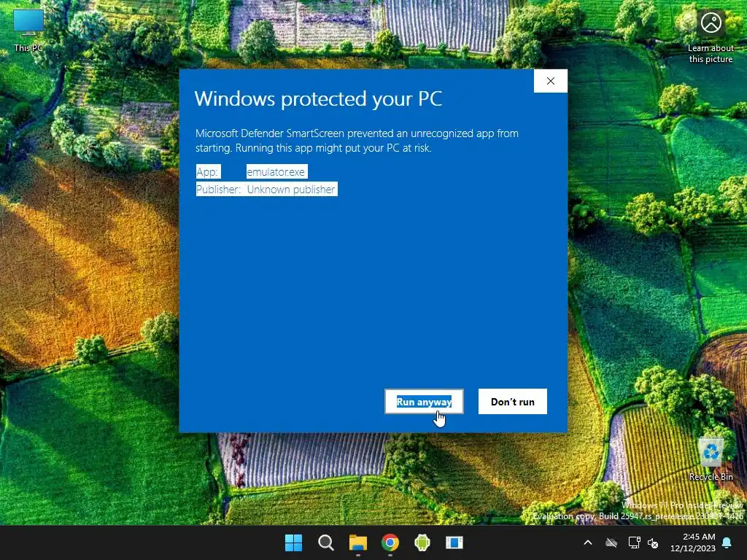
Task: Click the Publisher: label in dialog
Action: (x=219, y=190)
